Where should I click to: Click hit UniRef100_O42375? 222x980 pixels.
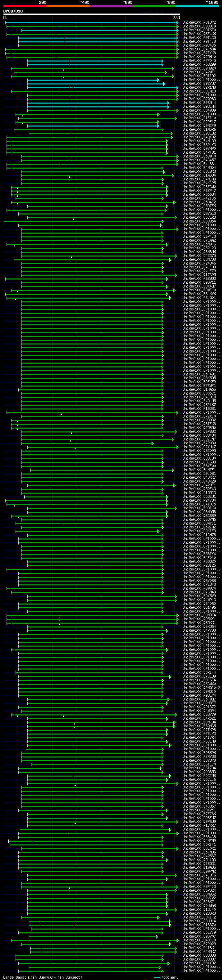point(199,256)
